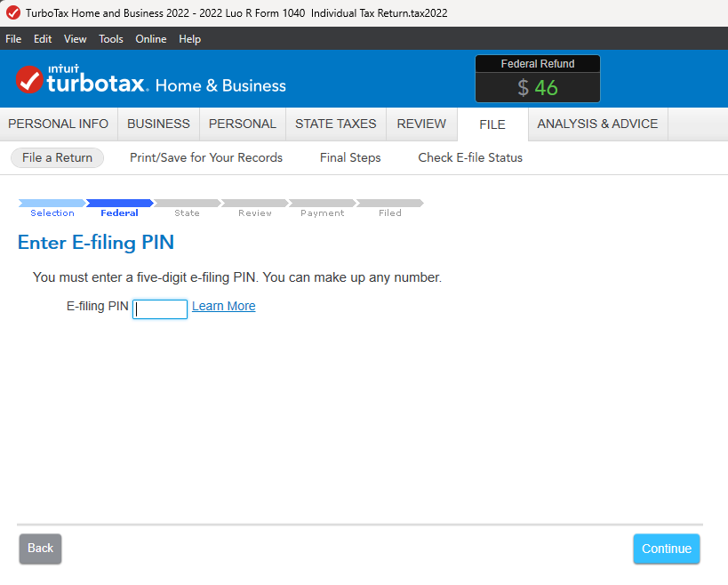Click the Selection progress step

click(x=52, y=208)
